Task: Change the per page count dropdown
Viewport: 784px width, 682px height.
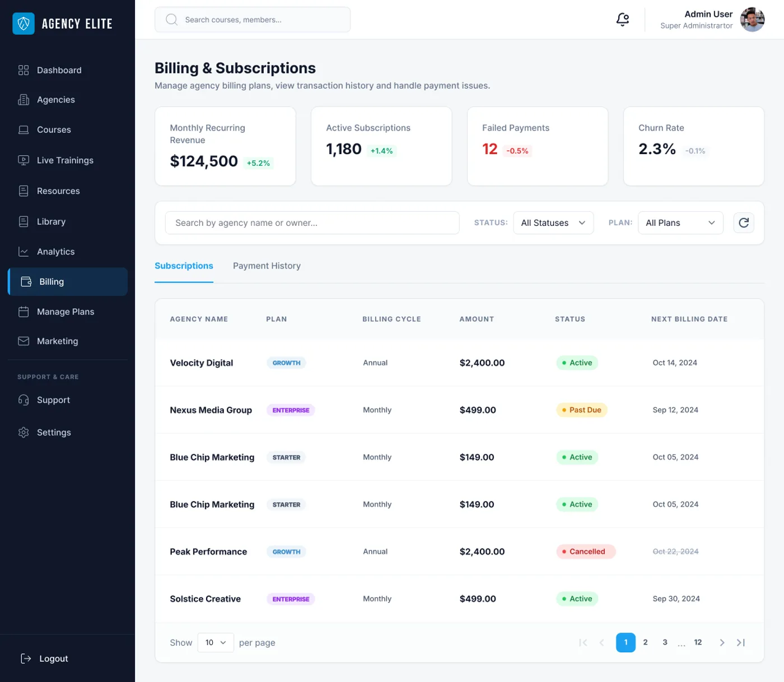Action: [215, 642]
